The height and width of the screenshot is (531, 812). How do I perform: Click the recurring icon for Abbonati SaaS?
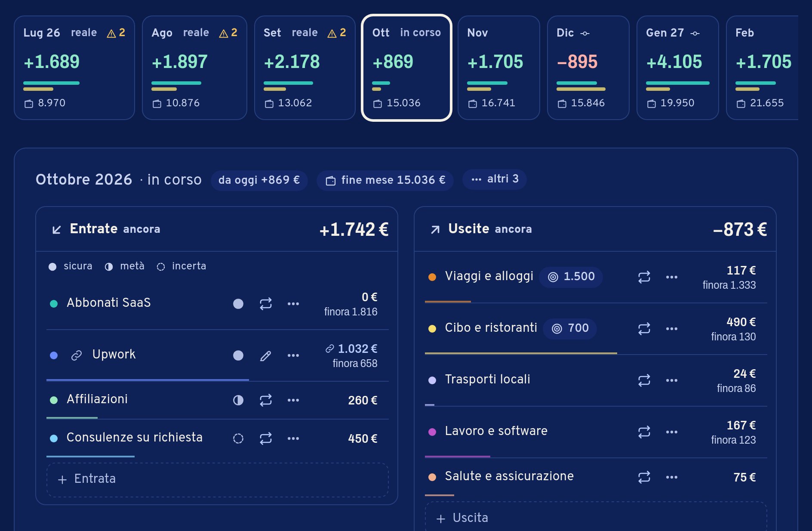266,304
